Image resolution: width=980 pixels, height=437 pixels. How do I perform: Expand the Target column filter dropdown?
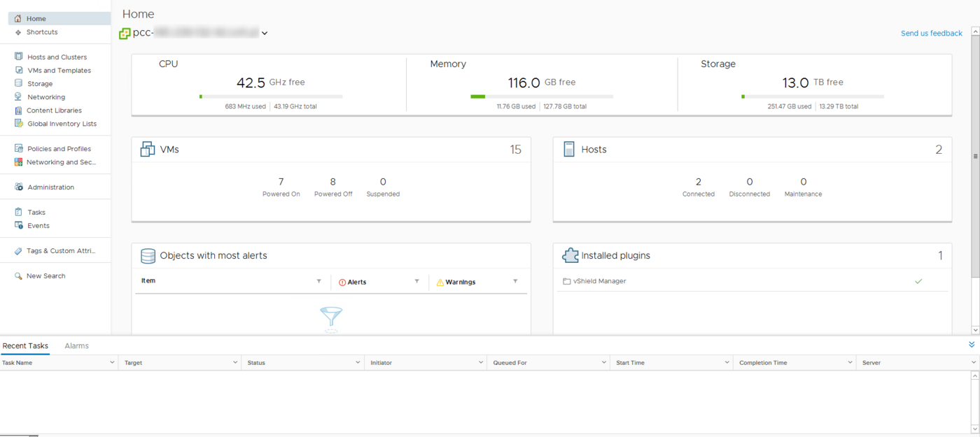click(235, 362)
